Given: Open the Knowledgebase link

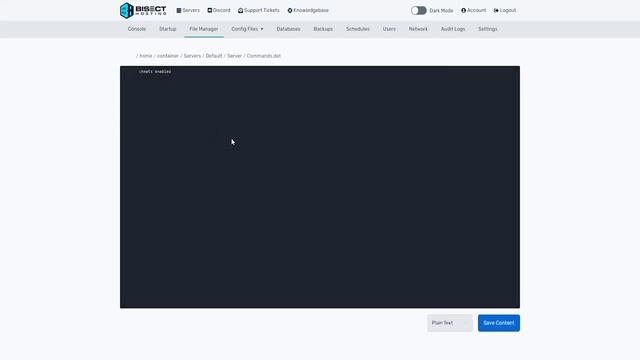Looking at the screenshot, I should tap(308, 10).
